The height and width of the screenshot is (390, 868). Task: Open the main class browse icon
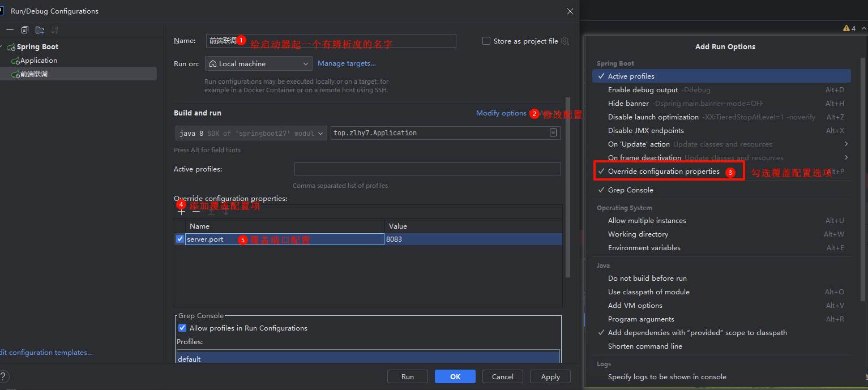[x=553, y=133]
